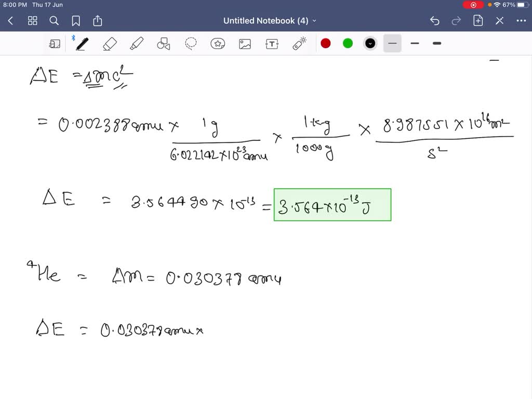Select the thickest stroke width
Screen dimensions: 532x399
(436, 44)
